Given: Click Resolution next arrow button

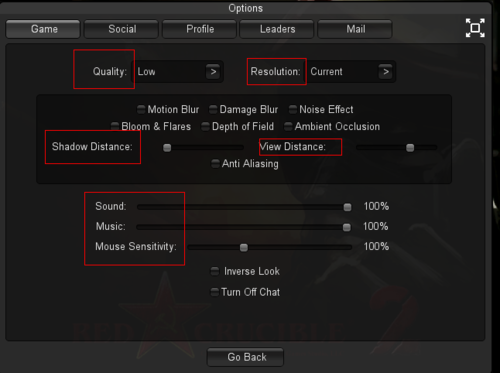Looking at the screenshot, I should pos(386,72).
